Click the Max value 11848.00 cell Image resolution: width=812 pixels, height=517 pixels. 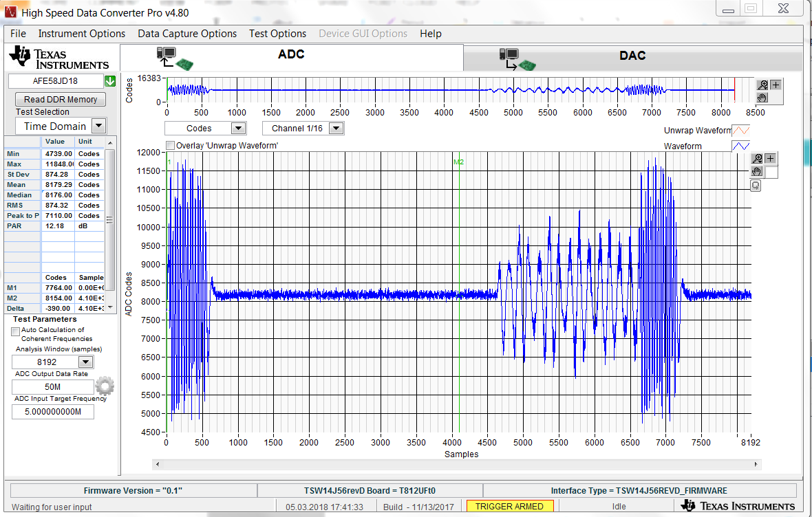tap(58, 164)
